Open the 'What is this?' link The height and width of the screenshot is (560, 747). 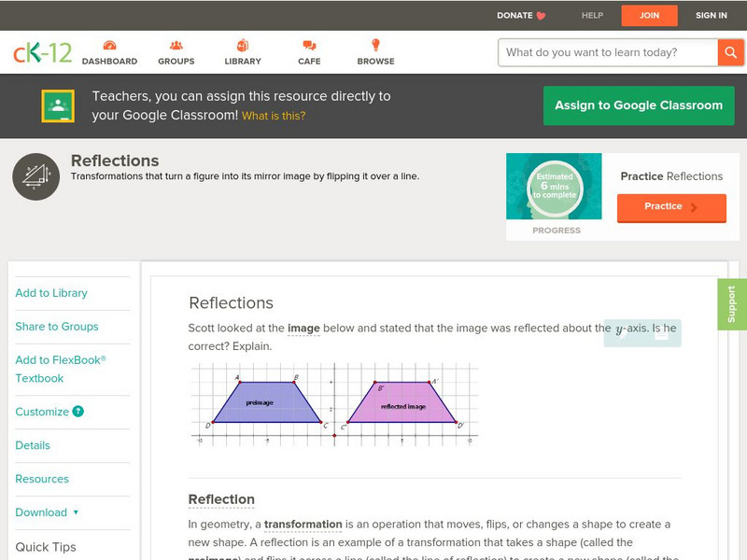[274, 116]
